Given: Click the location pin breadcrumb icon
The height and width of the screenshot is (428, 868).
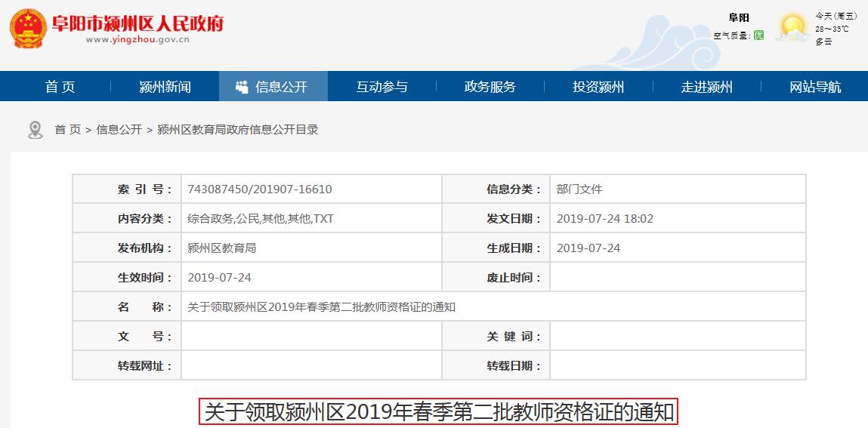Looking at the screenshot, I should pyautogui.click(x=35, y=130).
